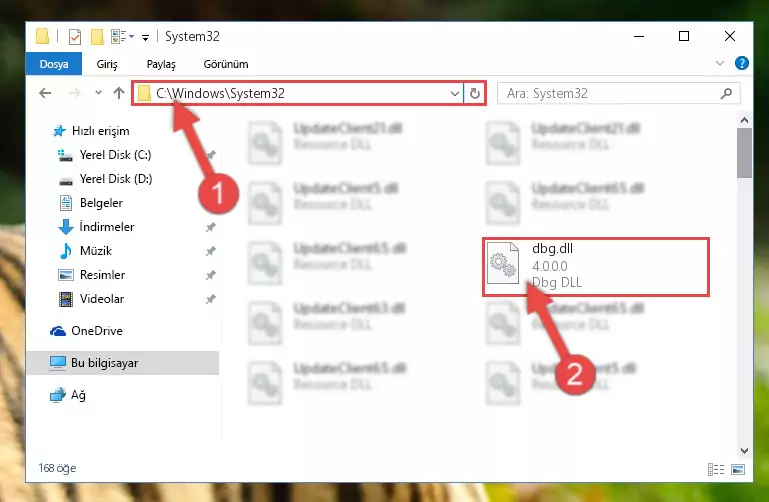Click the pin icon next to İndirmeler
769x502 pixels.
(x=210, y=227)
